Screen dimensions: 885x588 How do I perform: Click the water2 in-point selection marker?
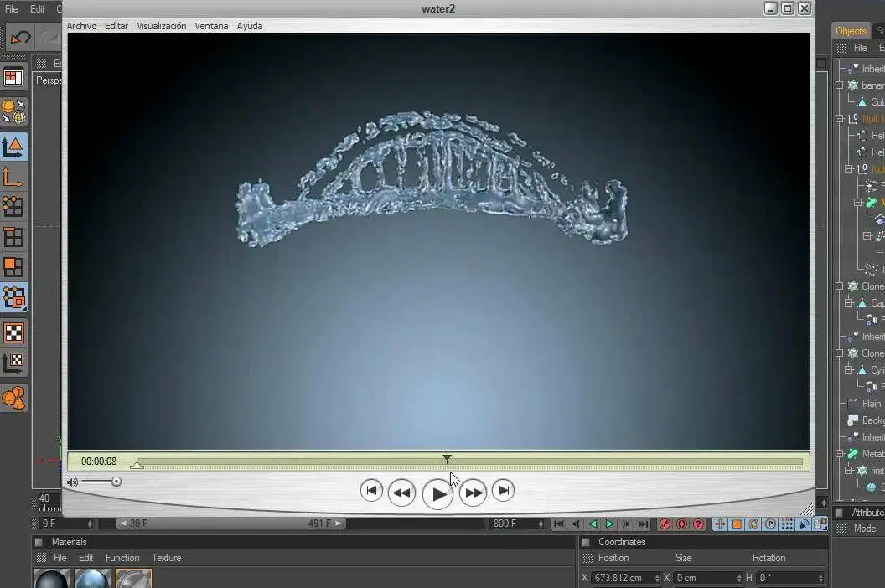click(137, 464)
